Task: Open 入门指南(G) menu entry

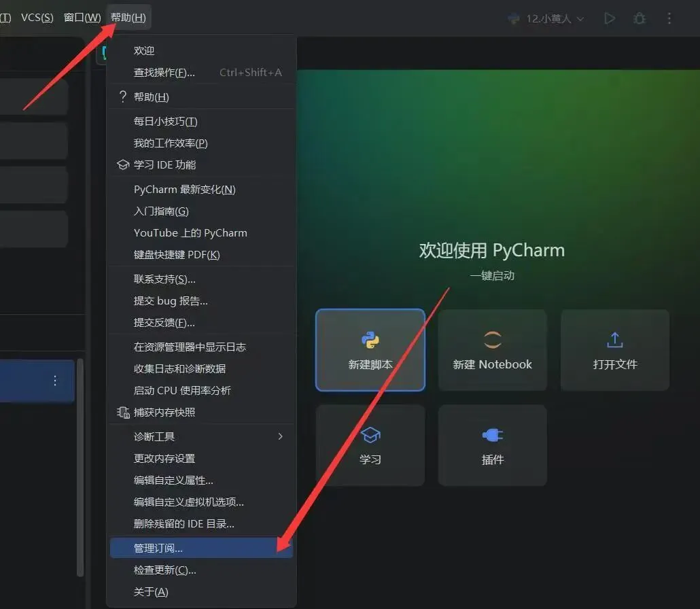Action: [201, 211]
